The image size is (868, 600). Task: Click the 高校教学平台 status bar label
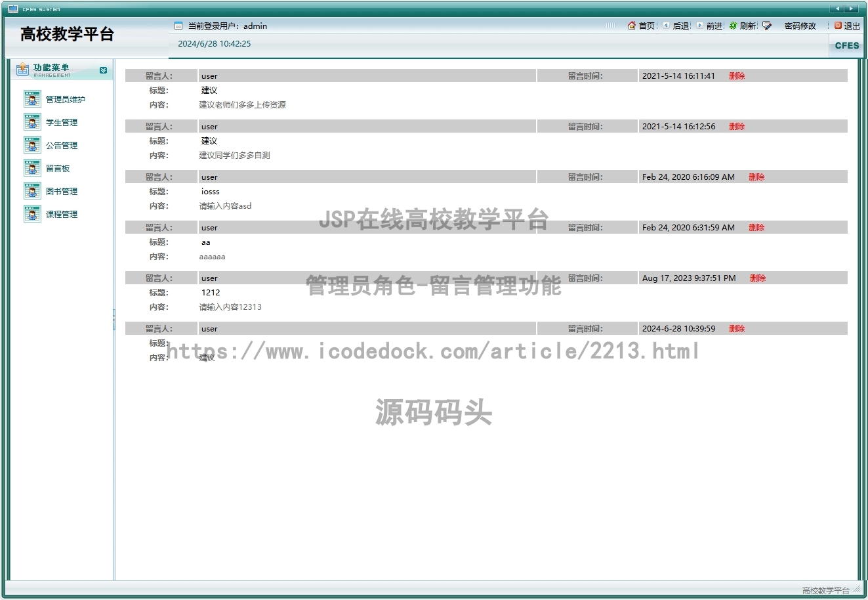825,590
